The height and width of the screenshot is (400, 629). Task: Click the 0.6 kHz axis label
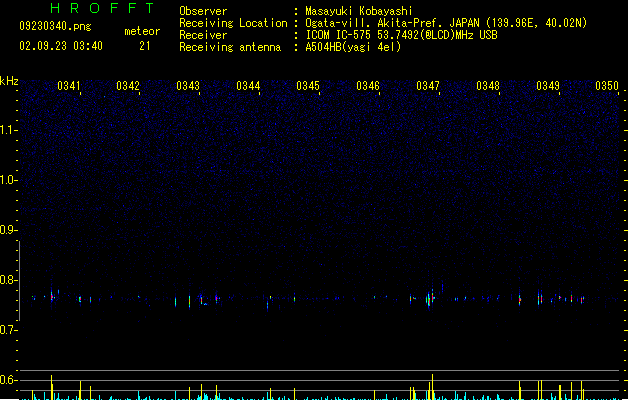click(x=8, y=380)
